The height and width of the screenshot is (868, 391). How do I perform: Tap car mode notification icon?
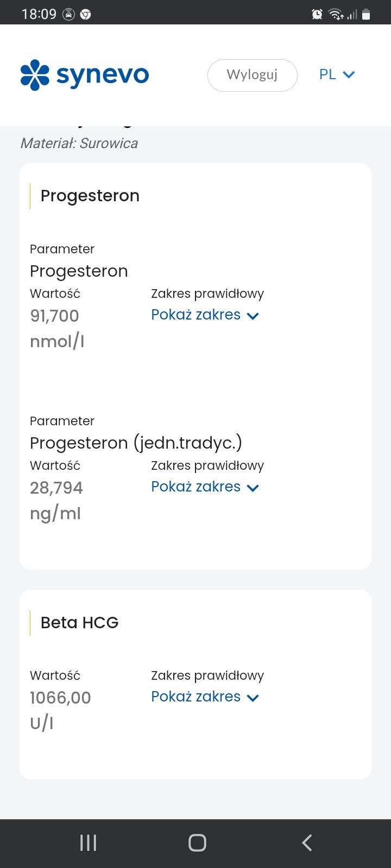[x=68, y=15]
